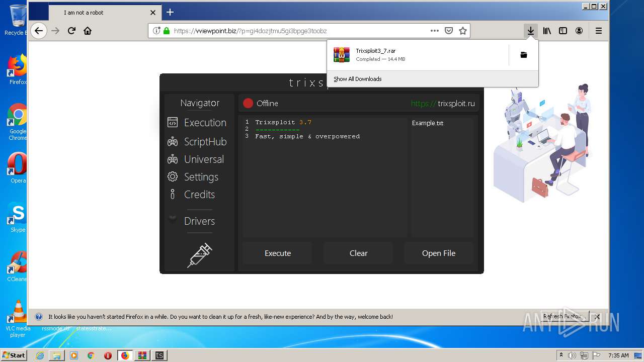Open the Firefox hamburger menu
The width and height of the screenshot is (644, 362).
(x=599, y=31)
